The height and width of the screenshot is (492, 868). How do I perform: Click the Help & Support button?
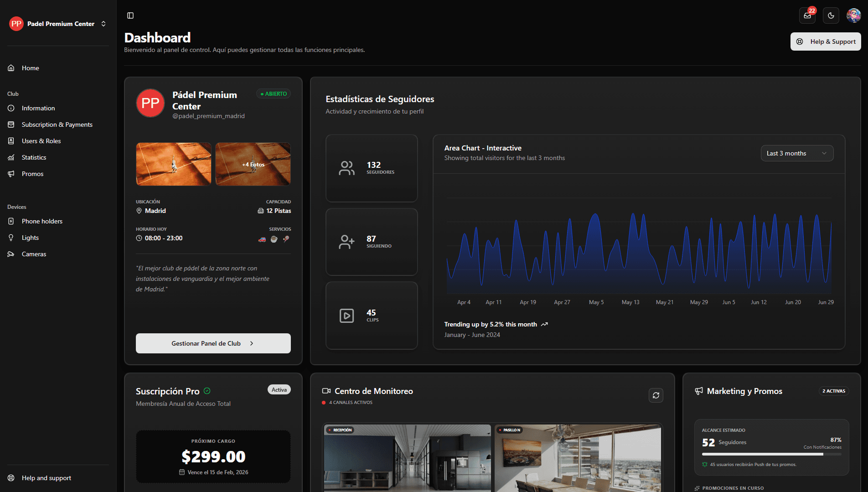point(826,41)
